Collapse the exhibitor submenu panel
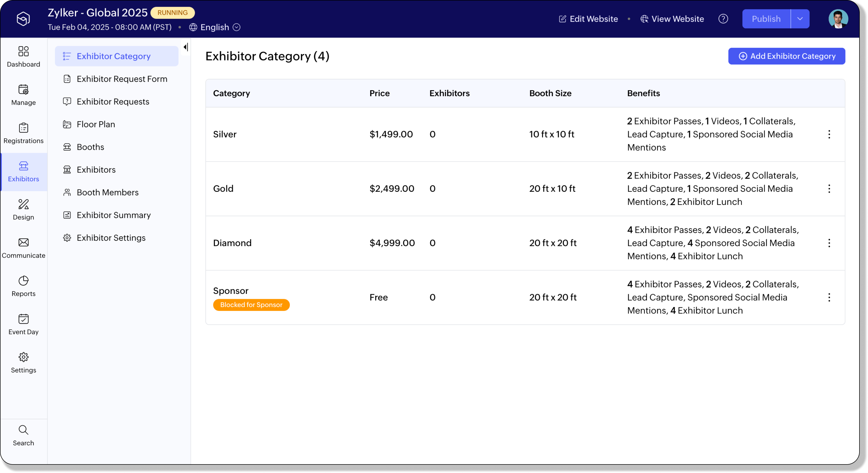Viewport: 868px width, 473px height. pos(186,47)
